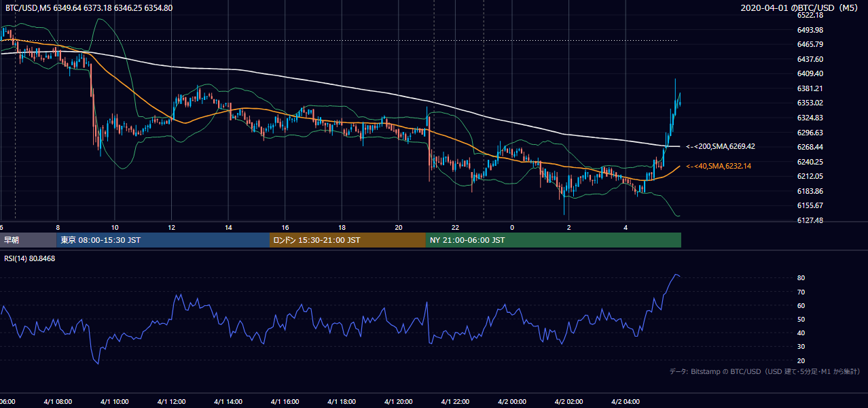Click the データ: Bitstamp の BTC/USD source note
This screenshot has width=868, height=408.
point(765,372)
